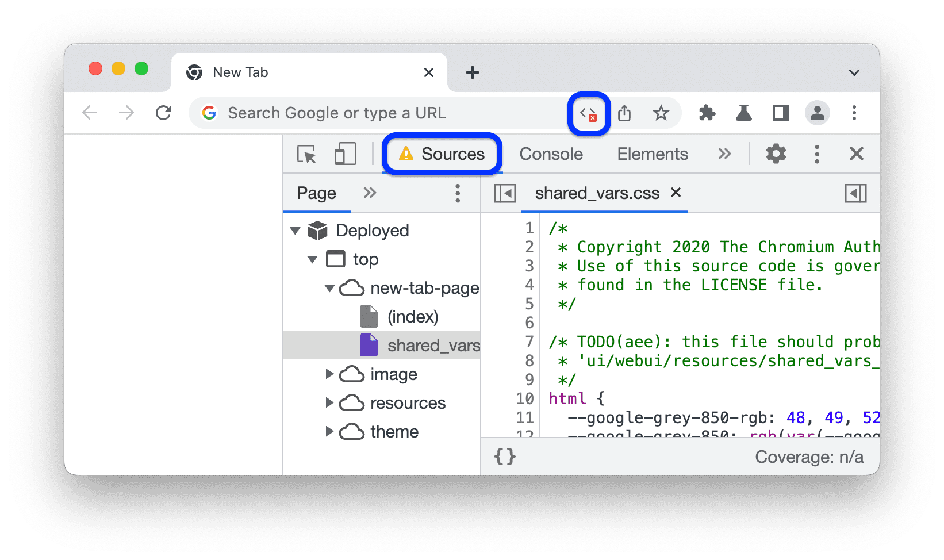Open the Chrome Extensions puzzle icon

pos(707,113)
